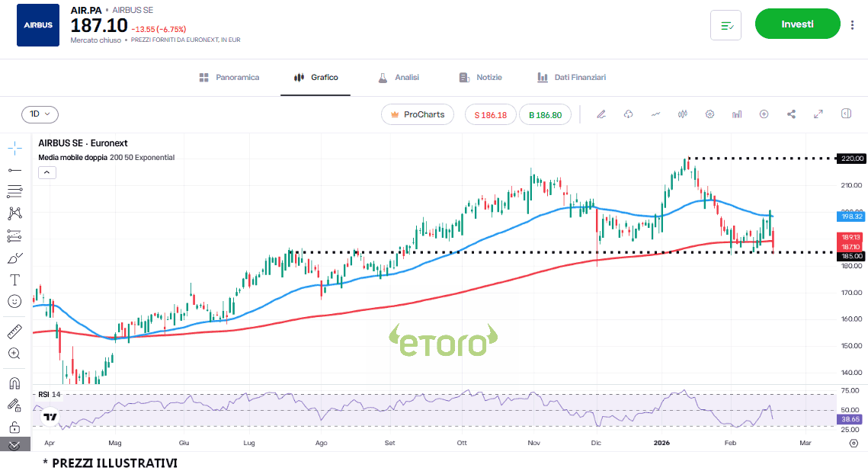Click the add indicator plus icon

pos(764,114)
